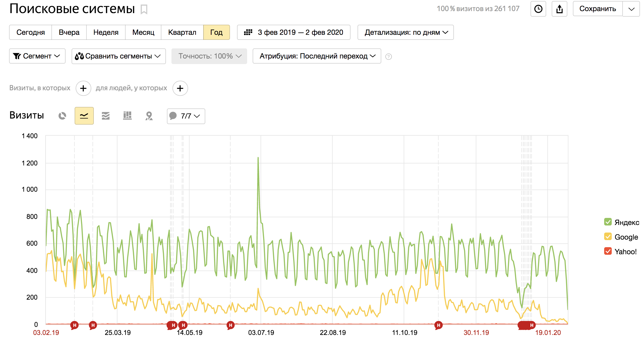Switch to bar columns chart view
This screenshot has height=342, width=644.
point(127,116)
